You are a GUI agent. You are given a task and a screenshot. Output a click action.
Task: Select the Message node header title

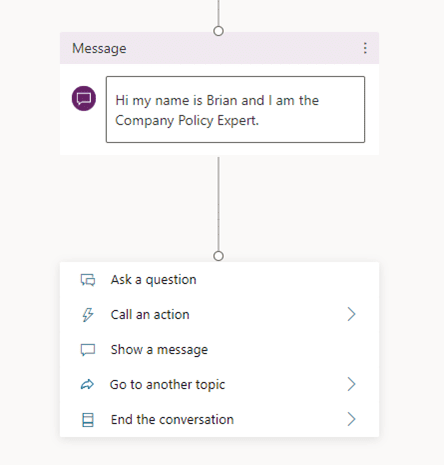99,48
